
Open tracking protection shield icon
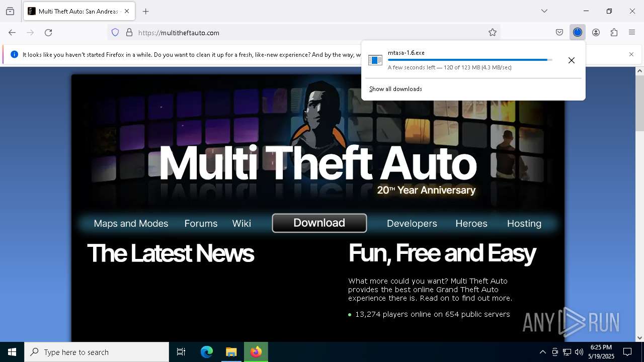point(115,33)
